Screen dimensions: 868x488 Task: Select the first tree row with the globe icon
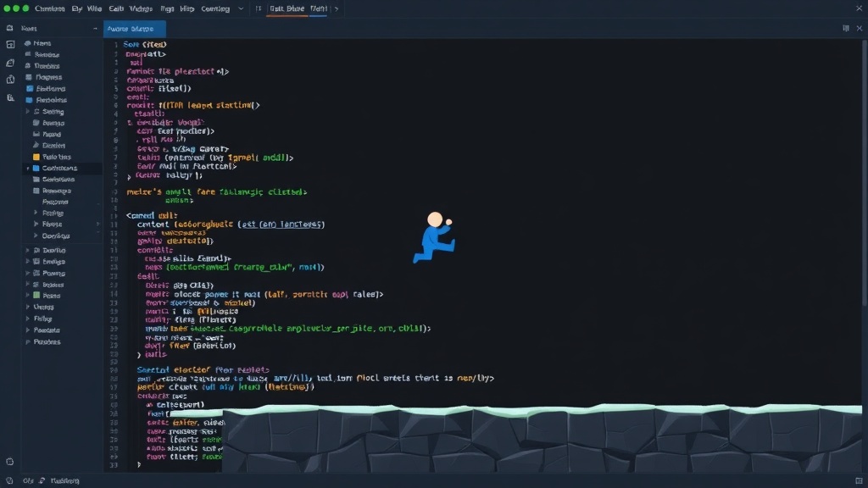pyautogui.click(x=62, y=43)
